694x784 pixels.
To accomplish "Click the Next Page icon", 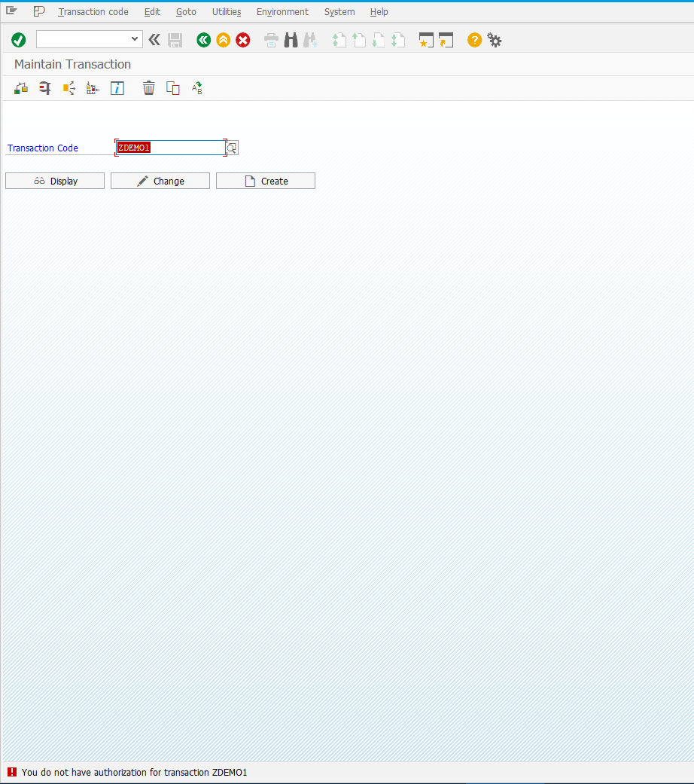I will click(x=378, y=40).
